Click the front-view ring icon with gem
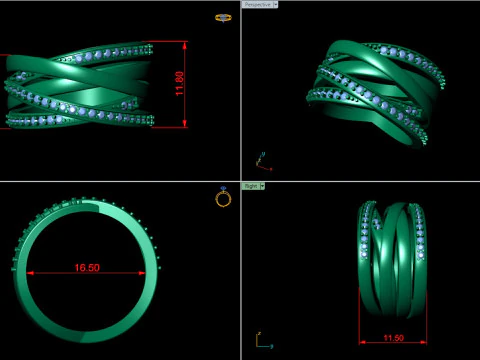 coord(223,197)
